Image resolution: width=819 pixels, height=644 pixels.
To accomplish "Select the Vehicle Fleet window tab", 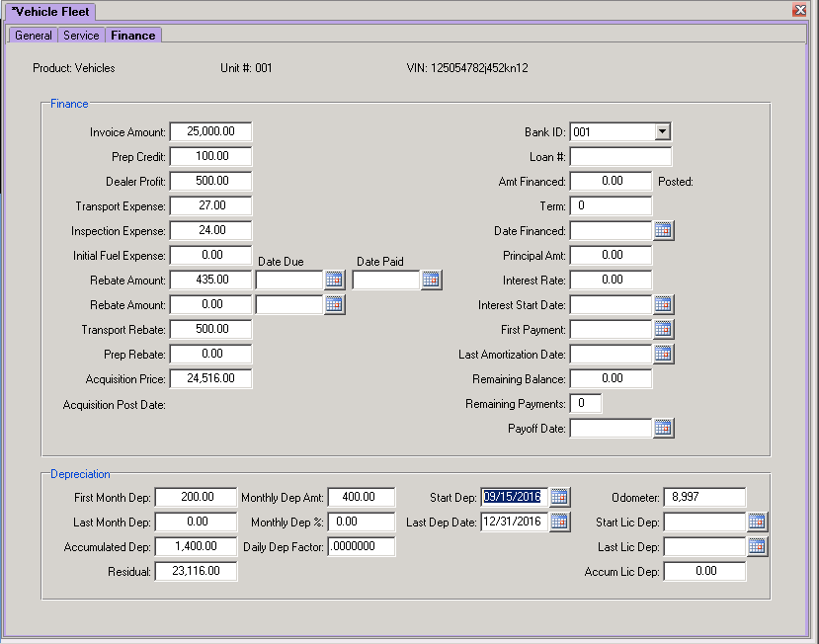I will (51, 12).
